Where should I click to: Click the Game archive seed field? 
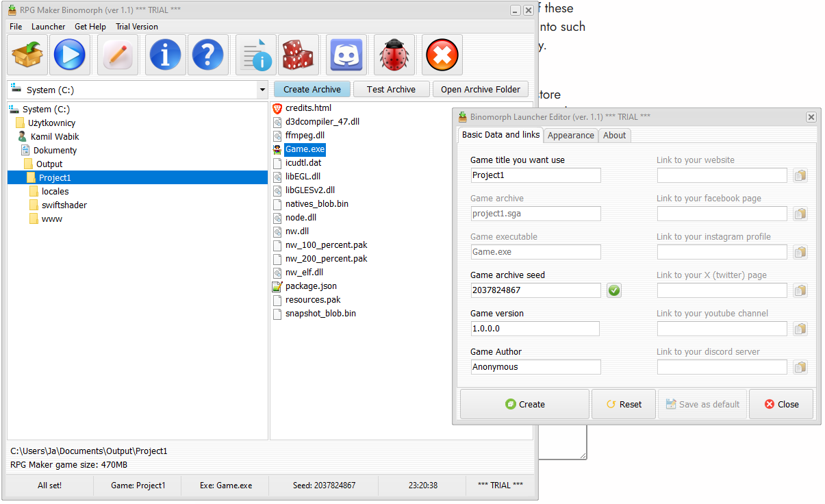535,290
